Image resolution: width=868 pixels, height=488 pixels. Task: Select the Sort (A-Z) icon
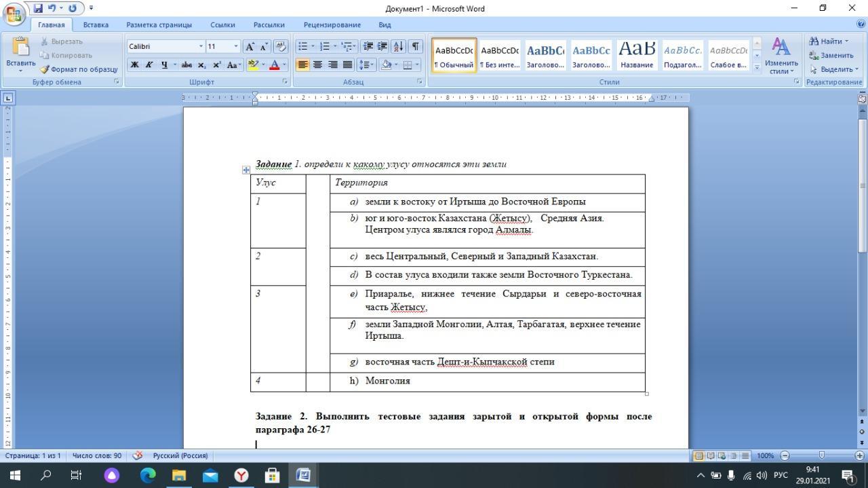398,46
